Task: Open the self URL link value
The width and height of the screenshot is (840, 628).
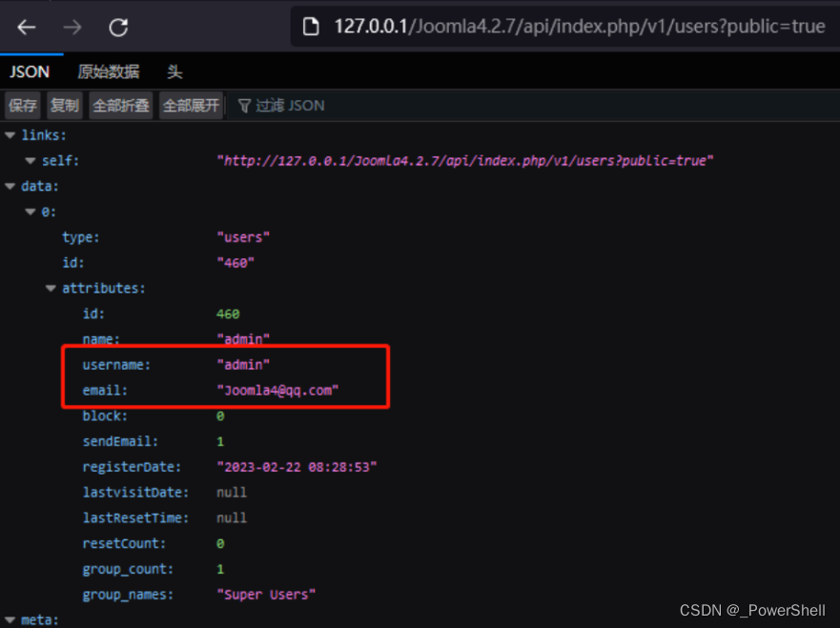Action: (465, 161)
